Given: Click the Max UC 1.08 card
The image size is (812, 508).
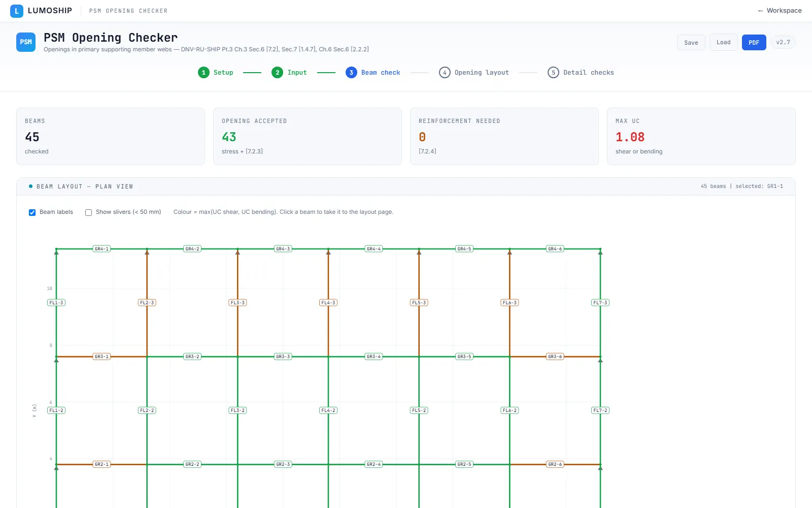Looking at the screenshot, I should point(701,136).
